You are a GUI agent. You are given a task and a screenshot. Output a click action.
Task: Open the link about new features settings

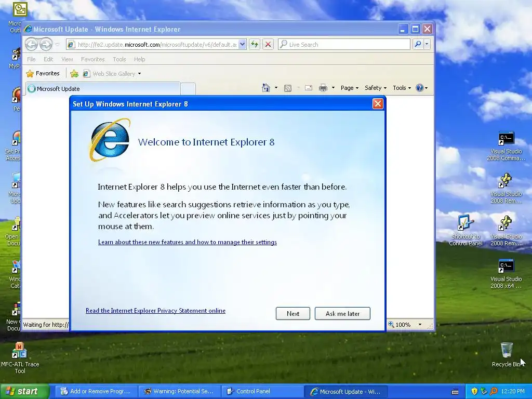coord(187,242)
